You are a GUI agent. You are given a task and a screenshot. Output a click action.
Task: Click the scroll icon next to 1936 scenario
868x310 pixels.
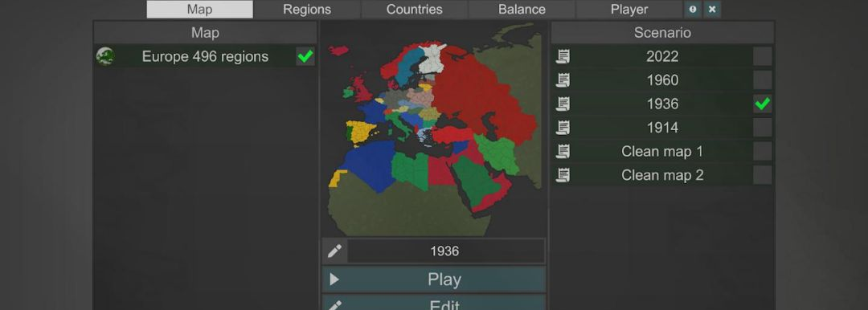563,104
